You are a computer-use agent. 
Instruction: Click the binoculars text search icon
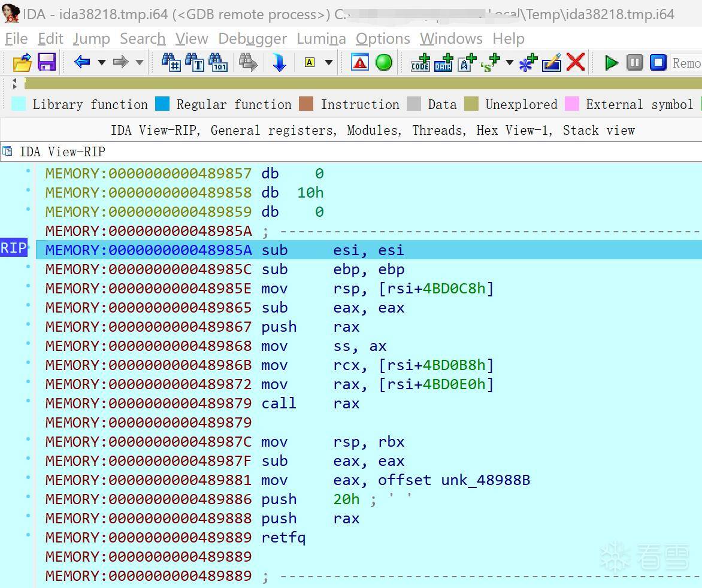click(x=194, y=62)
